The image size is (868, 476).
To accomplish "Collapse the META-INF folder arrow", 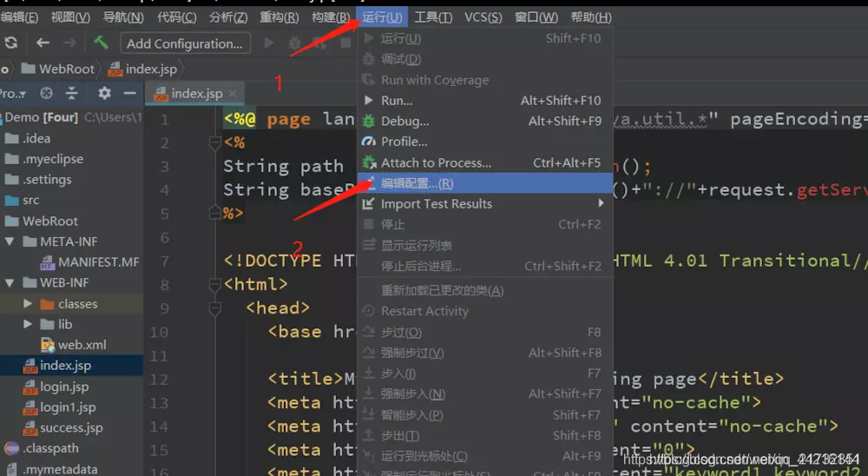I will (10, 241).
